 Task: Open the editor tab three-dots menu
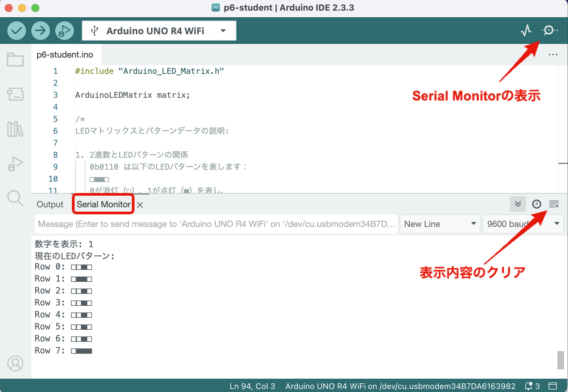coord(553,55)
